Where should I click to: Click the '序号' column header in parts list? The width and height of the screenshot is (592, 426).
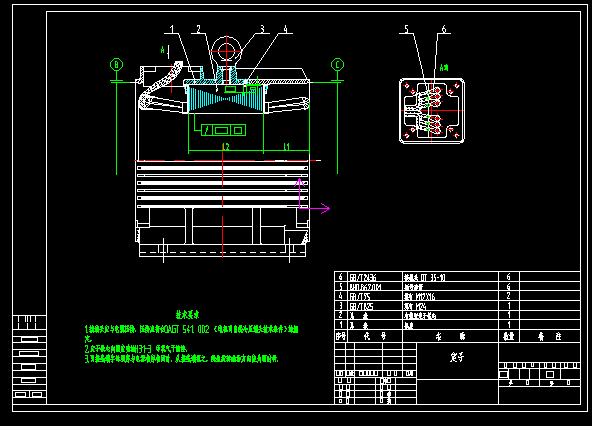click(x=341, y=336)
